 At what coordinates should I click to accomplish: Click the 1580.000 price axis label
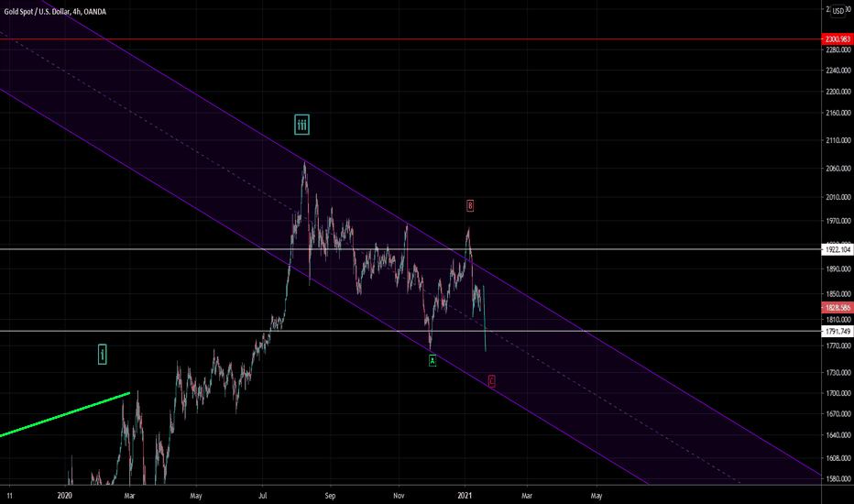point(838,478)
